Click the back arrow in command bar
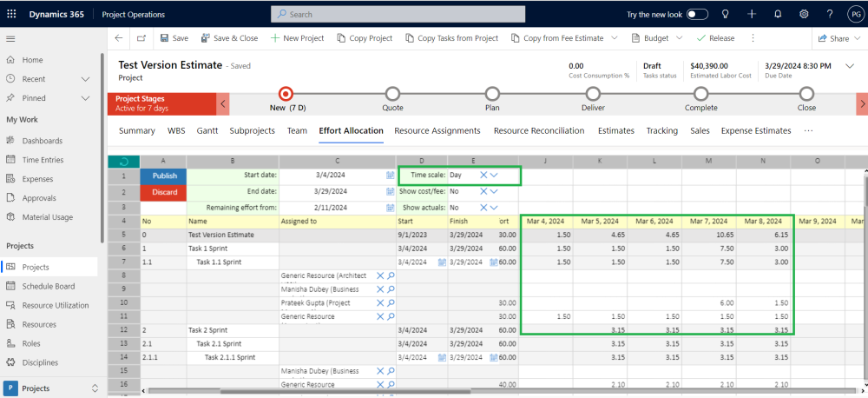868x398 pixels. 119,38
